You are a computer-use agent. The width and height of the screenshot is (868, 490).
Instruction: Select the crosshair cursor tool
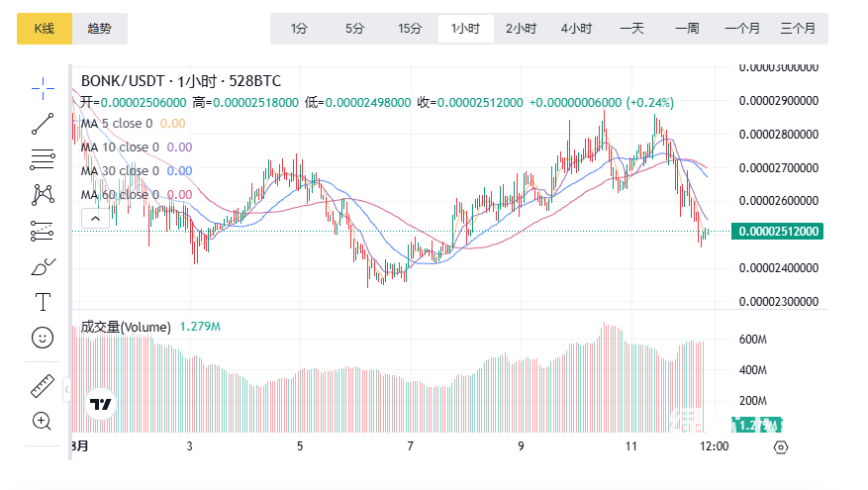click(43, 88)
